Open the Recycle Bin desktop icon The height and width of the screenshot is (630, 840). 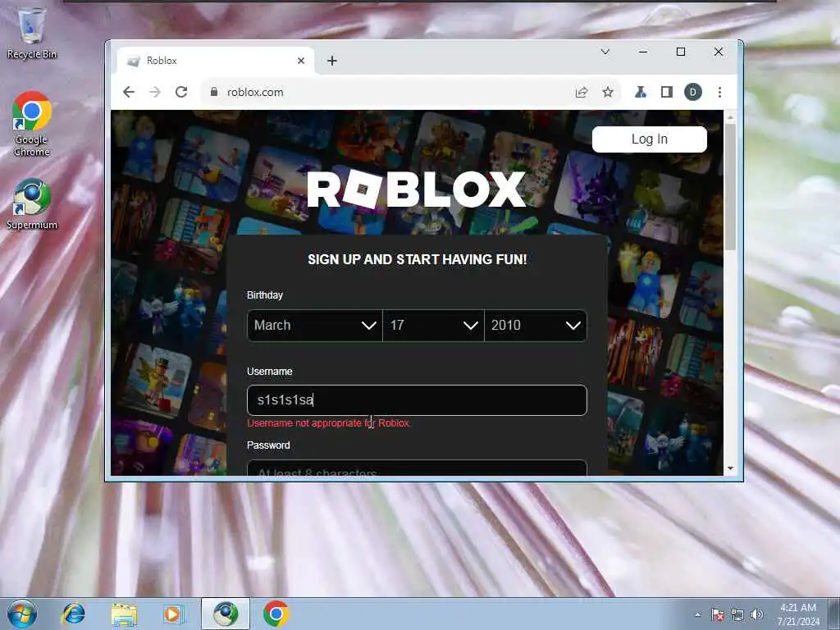32,33
